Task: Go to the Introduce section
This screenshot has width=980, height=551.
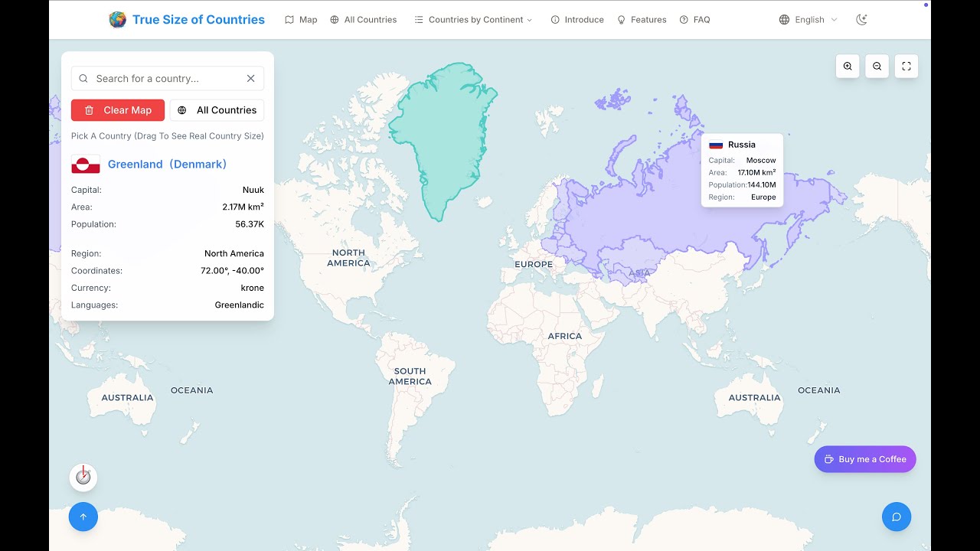Action: click(577, 20)
